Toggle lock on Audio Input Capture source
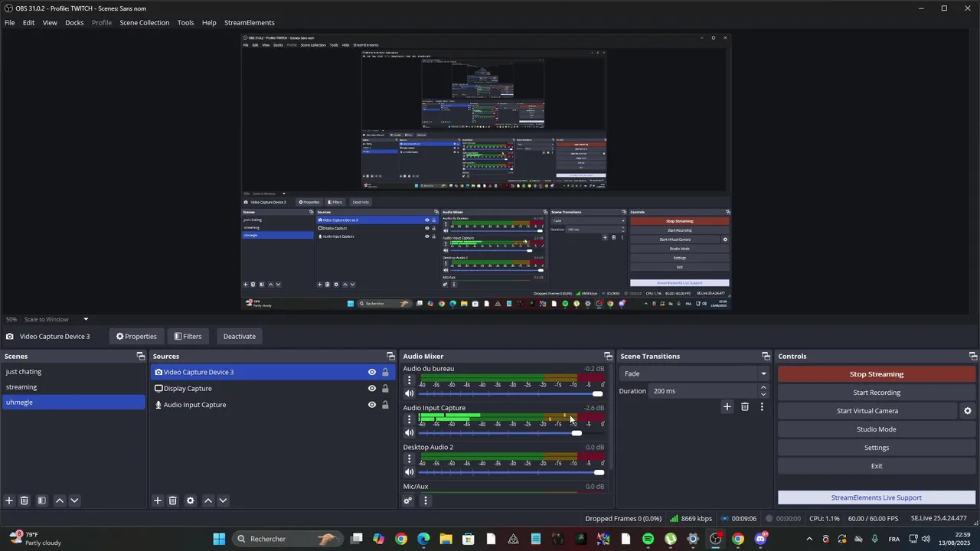Screen dimensions: 980x551 point(385,405)
